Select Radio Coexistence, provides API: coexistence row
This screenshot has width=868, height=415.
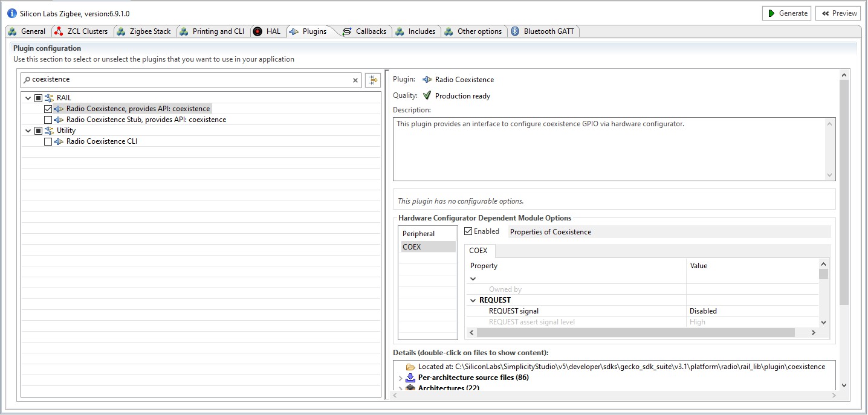coord(138,109)
